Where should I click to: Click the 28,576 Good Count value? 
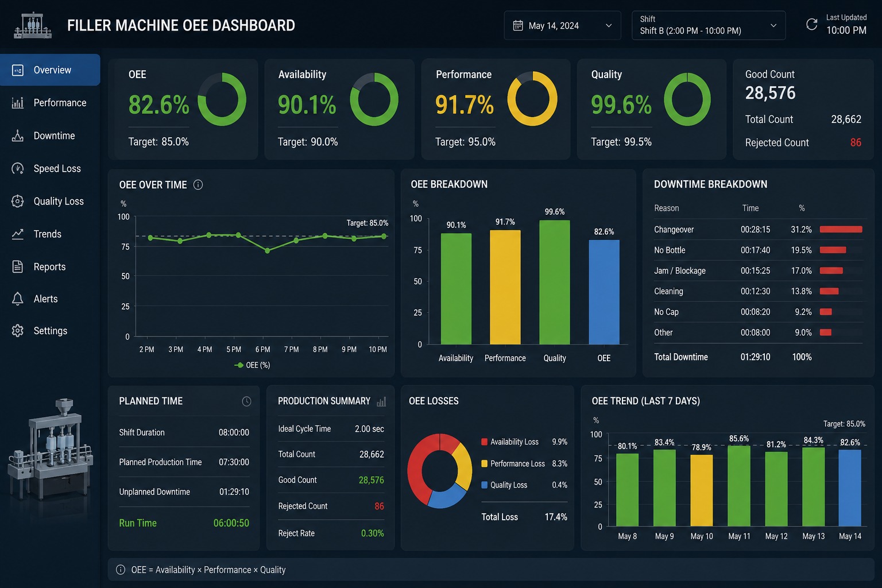click(770, 93)
